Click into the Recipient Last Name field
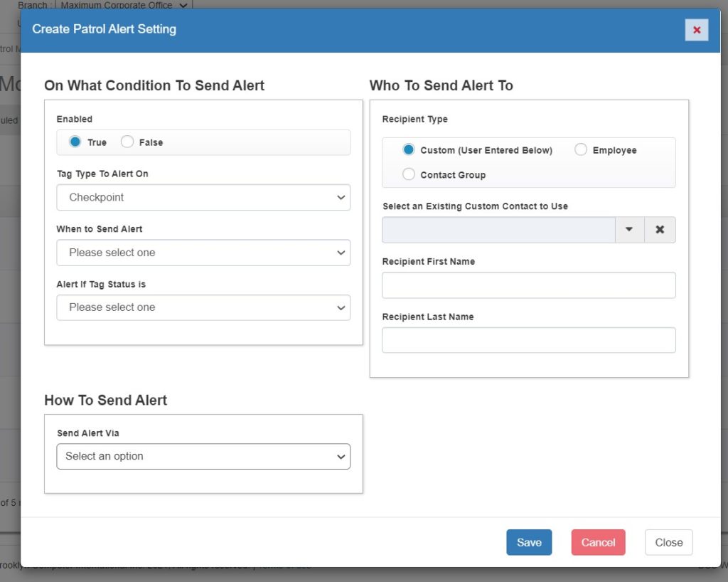The height and width of the screenshot is (582, 728). coord(528,340)
